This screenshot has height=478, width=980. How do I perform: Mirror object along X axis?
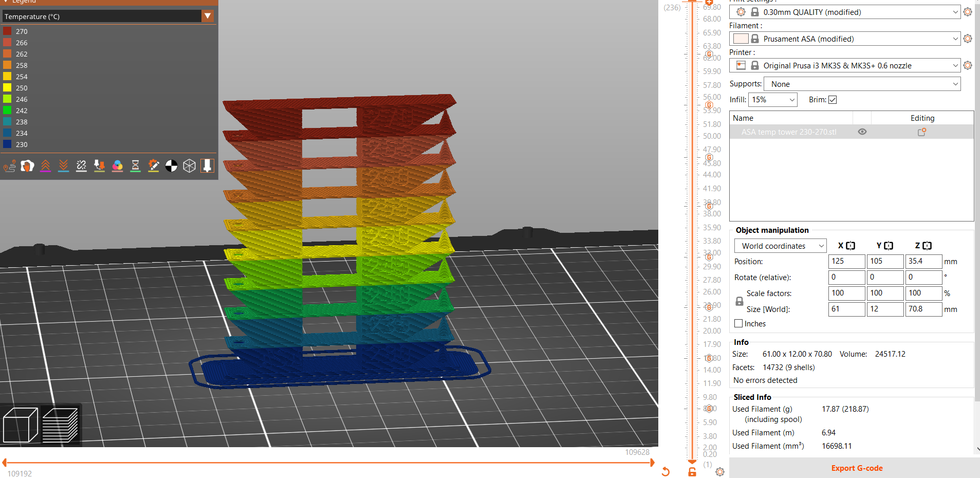pyautogui.click(x=850, y=246)
